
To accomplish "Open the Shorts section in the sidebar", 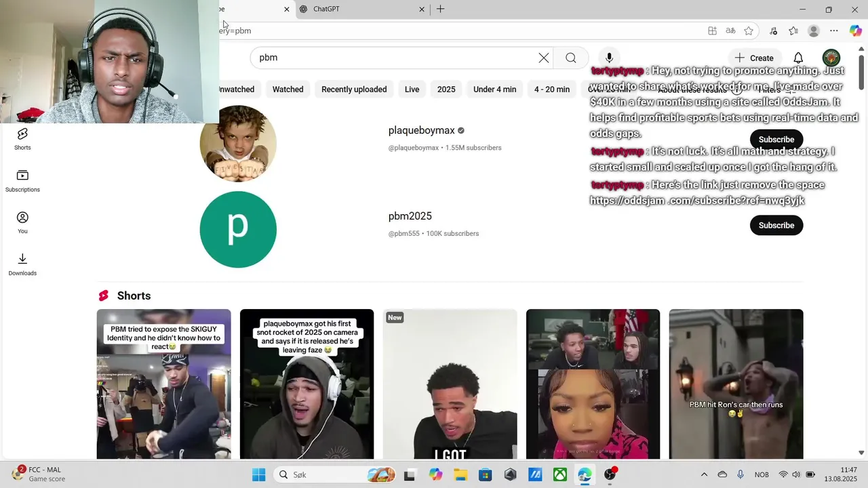I will click(x=22, y=139).
